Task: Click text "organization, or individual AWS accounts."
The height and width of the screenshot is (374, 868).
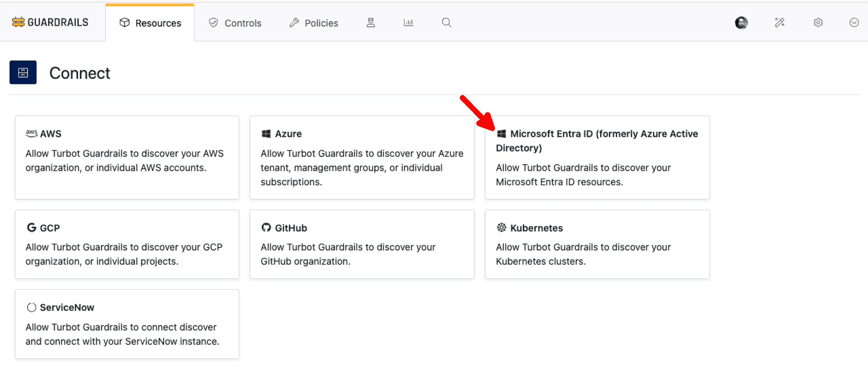Action: click(x=116, y=168)
